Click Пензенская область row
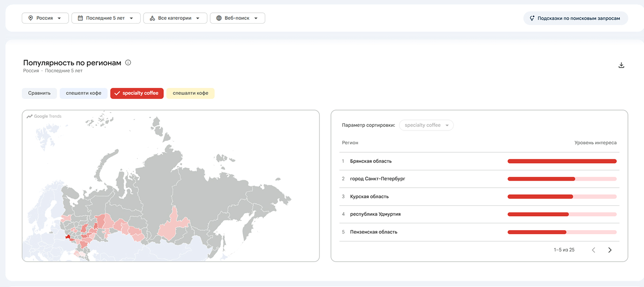Screen dimensions: 644x287 pyautogui.click(x=479, y=232)
